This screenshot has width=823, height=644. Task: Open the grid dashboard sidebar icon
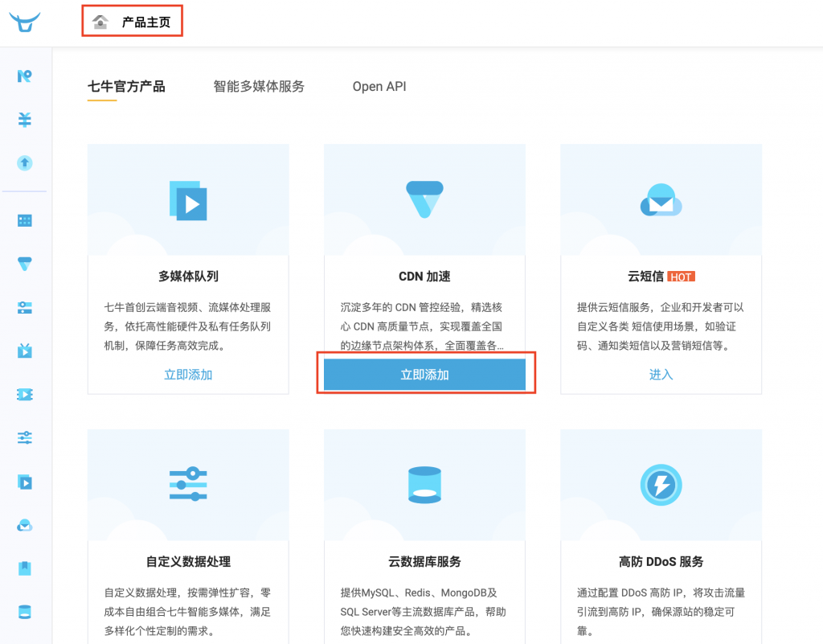click(x=25, y=220)
